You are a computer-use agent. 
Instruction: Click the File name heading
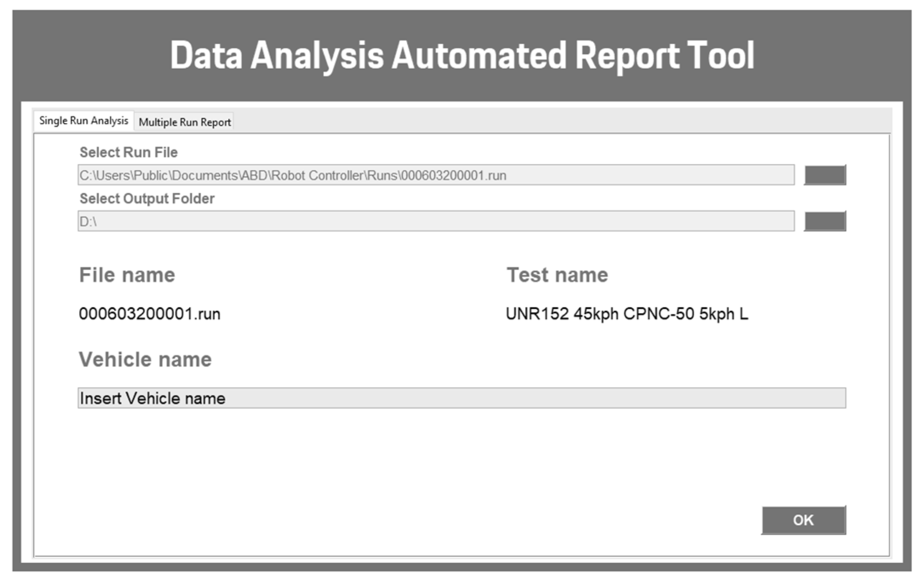(127, 275)
